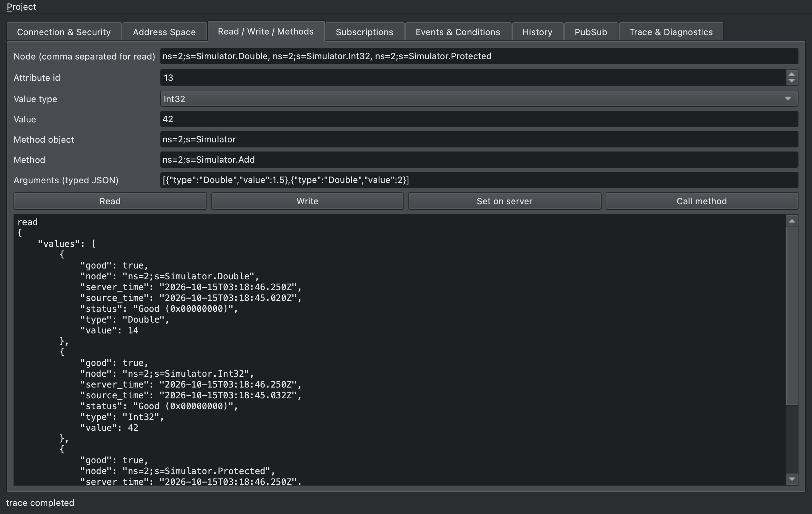Select the Read / Write / Methods tab
812x514 pixels.
pos(266,31)
